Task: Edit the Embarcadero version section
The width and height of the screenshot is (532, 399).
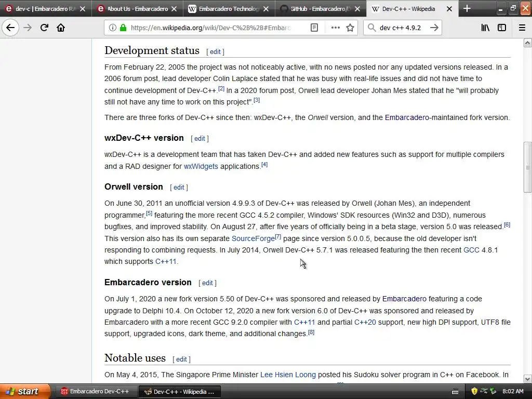Action: point(207,283)
